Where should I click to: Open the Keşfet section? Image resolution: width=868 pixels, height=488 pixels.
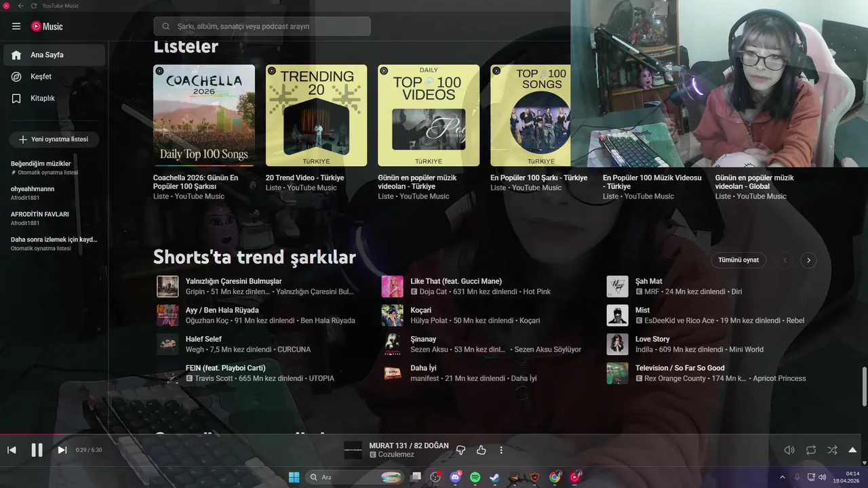tap(54, 77)
